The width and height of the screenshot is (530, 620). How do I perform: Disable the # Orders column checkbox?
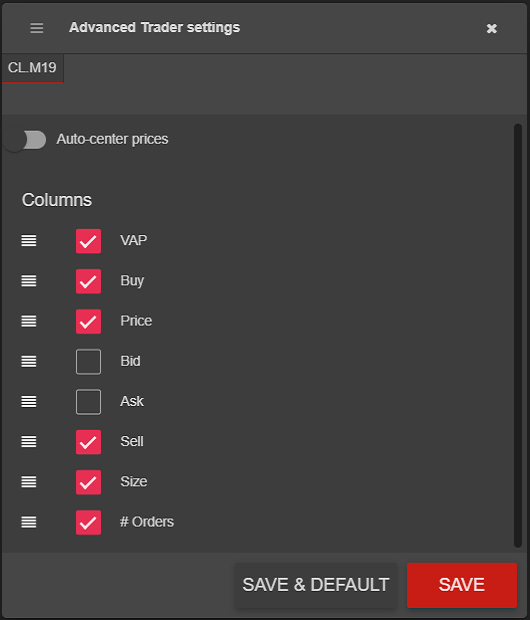pos(88,522)
